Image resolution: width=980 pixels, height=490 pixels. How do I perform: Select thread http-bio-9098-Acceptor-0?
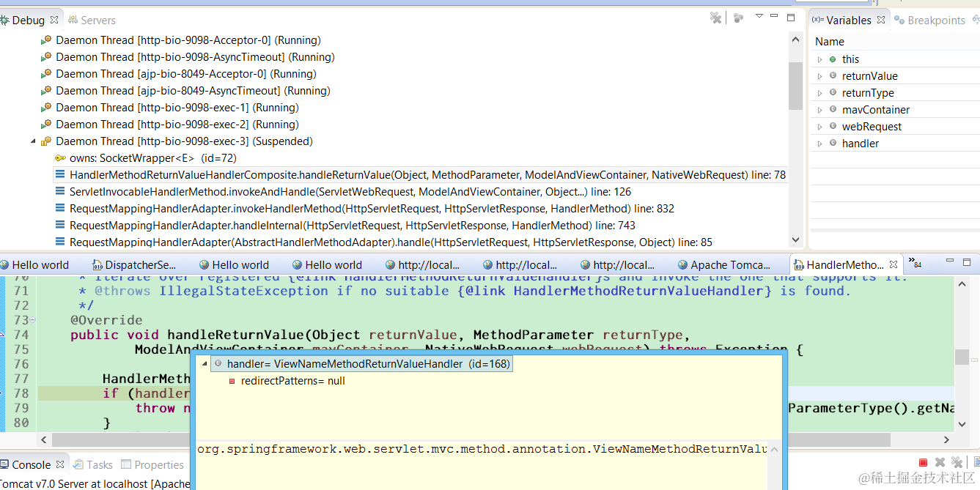pyautogui.click(x=188, y=40)
